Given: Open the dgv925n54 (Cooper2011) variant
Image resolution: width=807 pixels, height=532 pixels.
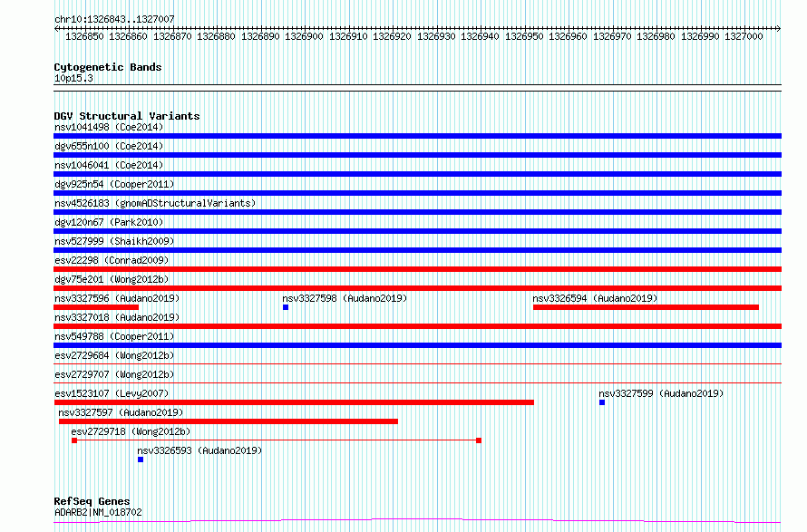Looking at the screenshot, I should [x=114, y=184].
